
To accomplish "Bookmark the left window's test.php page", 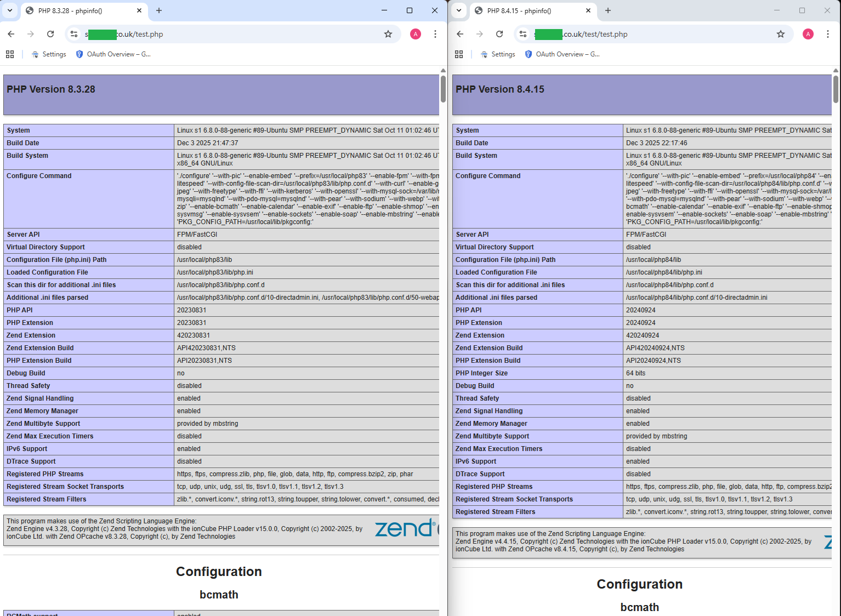I will tap(388, 34).
